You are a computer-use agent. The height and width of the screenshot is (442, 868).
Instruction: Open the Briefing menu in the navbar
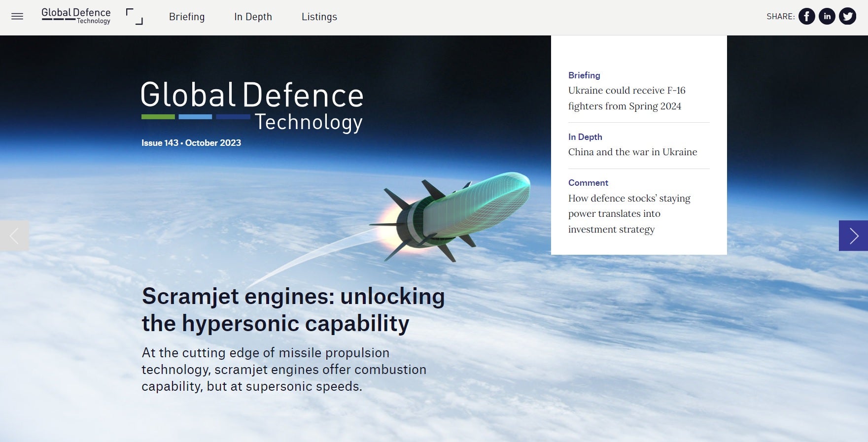187,17
